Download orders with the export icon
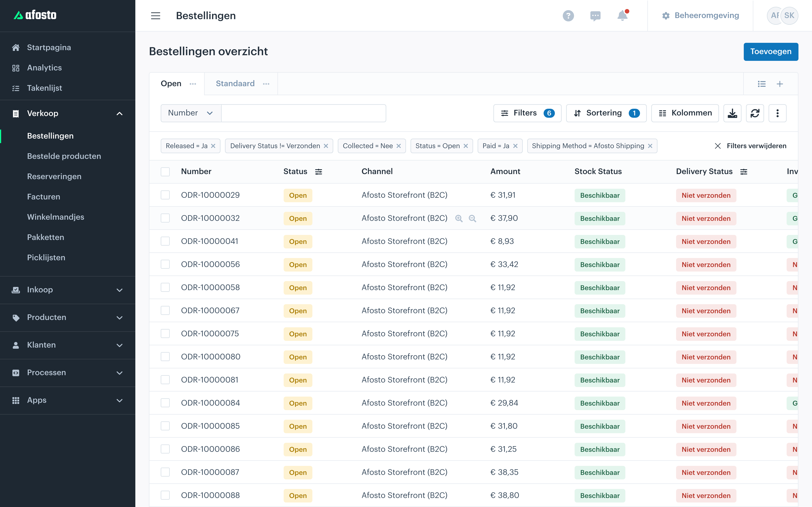812x507 pixels. coord(732,113)
